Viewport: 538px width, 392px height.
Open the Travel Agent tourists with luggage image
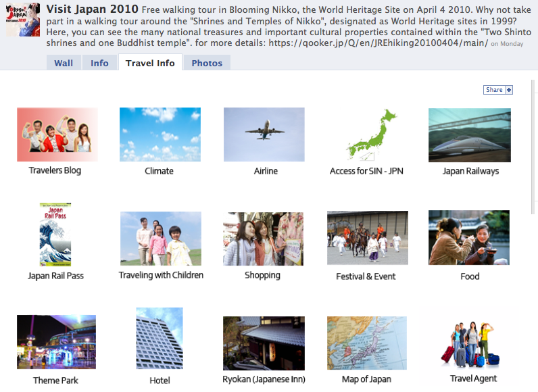(x=470, y=344)
